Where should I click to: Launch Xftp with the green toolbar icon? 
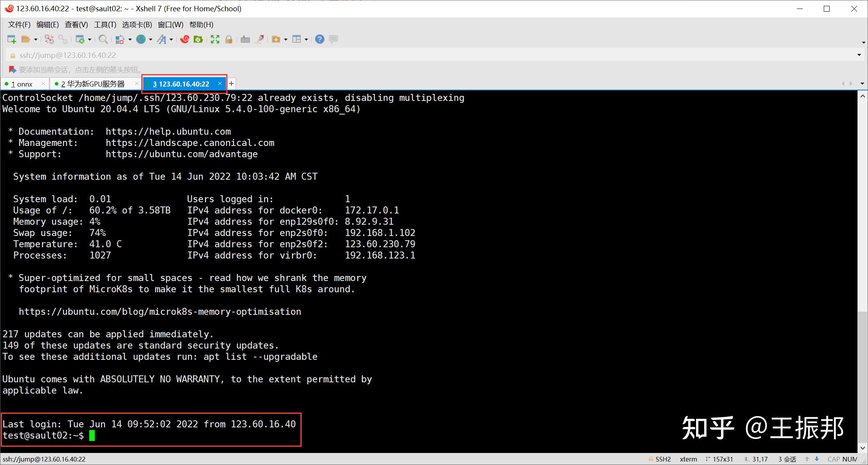click(x=198, y=39)
